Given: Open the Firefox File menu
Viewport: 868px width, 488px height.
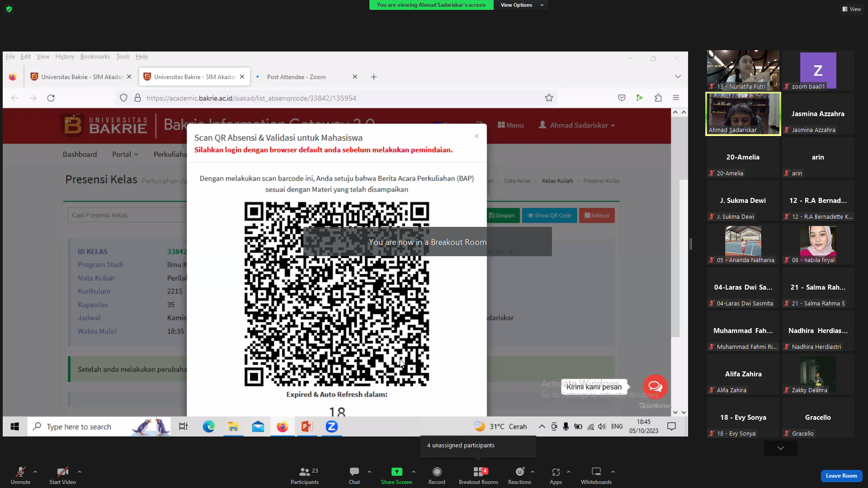Looking at the screenshot, I should coord(10,56).
